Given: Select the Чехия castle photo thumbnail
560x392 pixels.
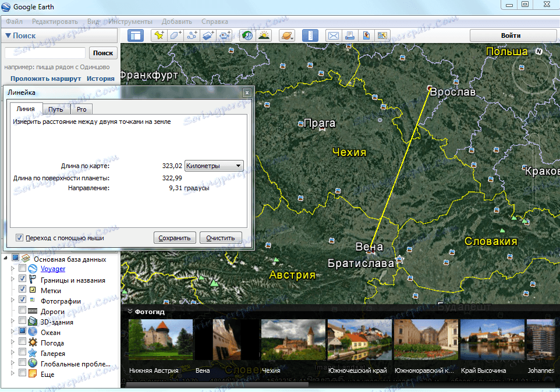Looking at the screenshot, I should click(293, 340).
